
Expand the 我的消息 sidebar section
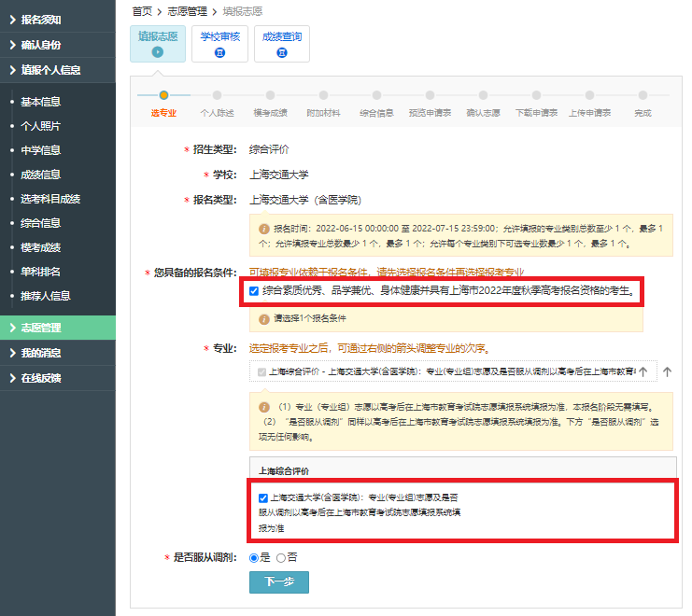[x=57, y=353]
